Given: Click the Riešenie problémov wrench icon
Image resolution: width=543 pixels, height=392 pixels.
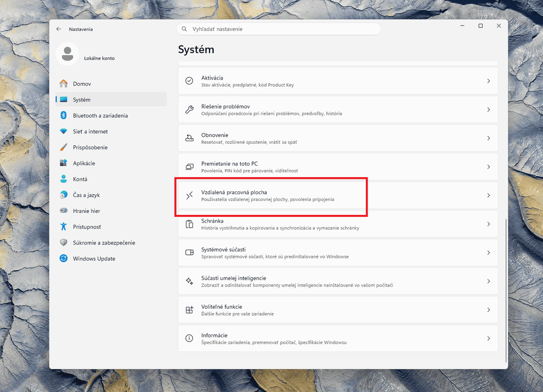Looking at the screenshot, I should pos(189,109).
